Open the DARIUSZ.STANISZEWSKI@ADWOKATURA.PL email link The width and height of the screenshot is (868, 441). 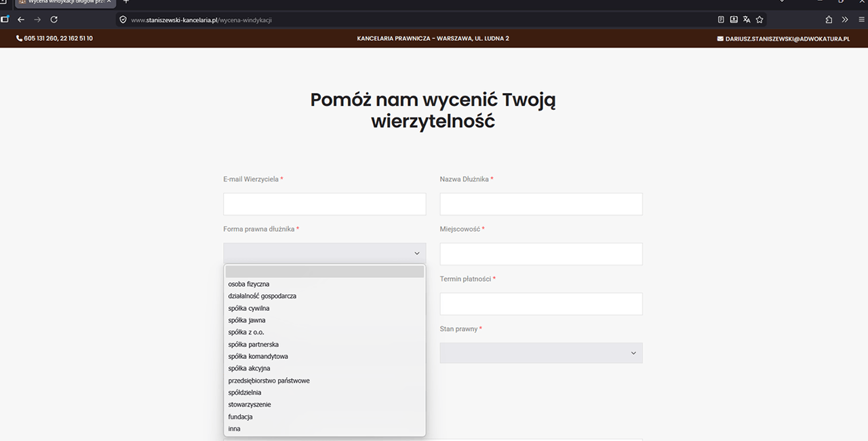coord(787,39)
